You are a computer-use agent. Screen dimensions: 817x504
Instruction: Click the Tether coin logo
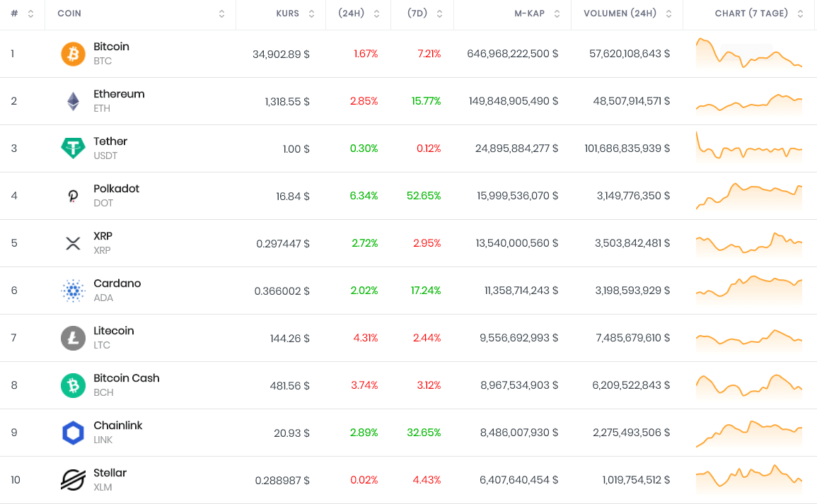pyautogui.click(x=73, y=149)
